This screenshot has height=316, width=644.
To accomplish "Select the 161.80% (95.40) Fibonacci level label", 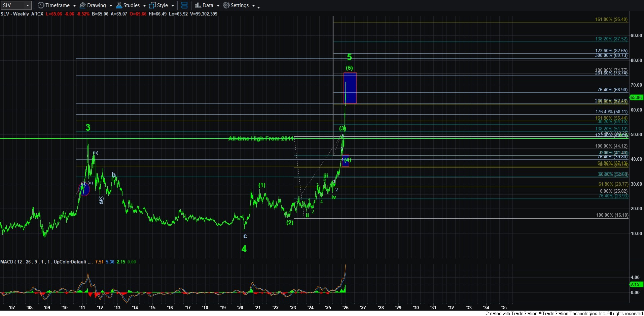I will click(x=611, y=20).
